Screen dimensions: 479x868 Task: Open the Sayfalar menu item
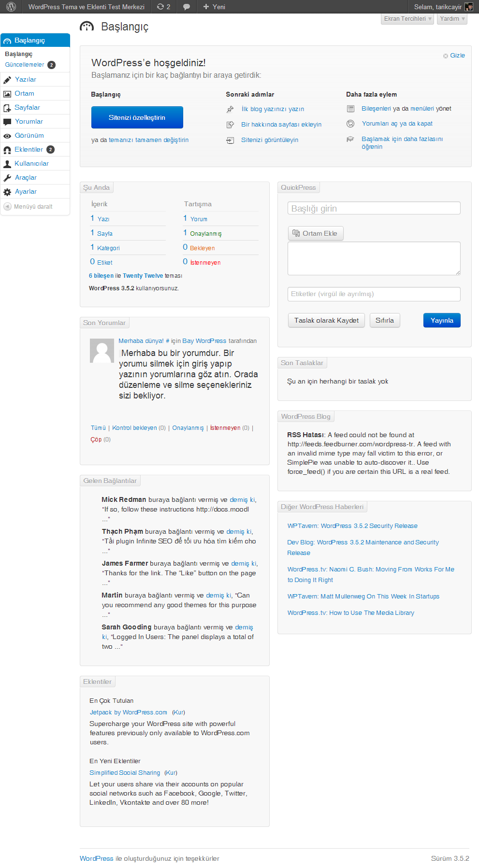coord(28,108)
